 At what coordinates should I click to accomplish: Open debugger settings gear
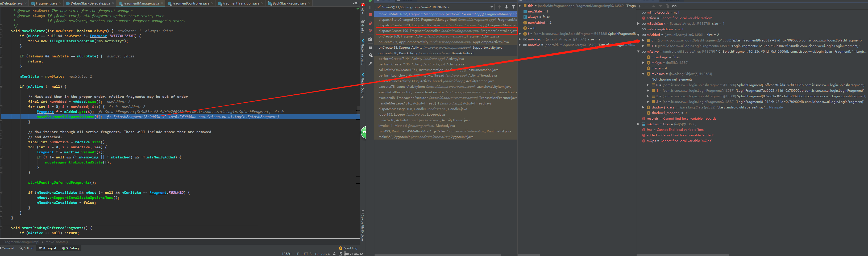370,55
